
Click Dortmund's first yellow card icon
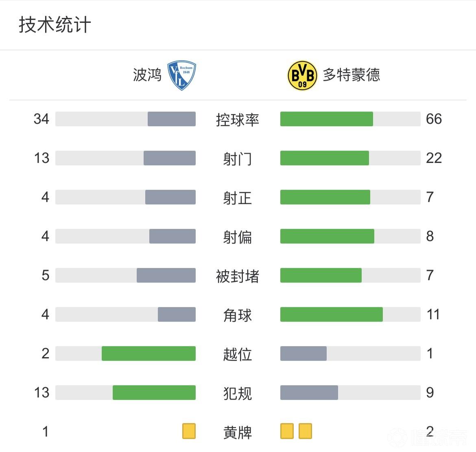tap(287, 431)
